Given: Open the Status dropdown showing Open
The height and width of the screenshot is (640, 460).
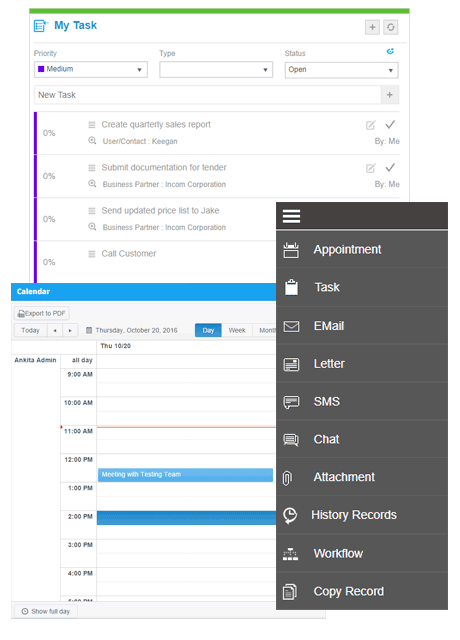Looking at the screenshot, I should coord(341,70).
